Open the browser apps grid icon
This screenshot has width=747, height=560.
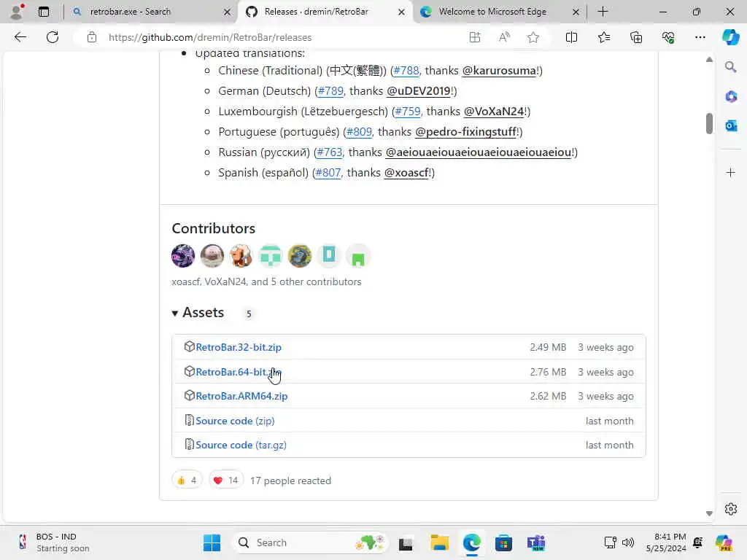474,37
